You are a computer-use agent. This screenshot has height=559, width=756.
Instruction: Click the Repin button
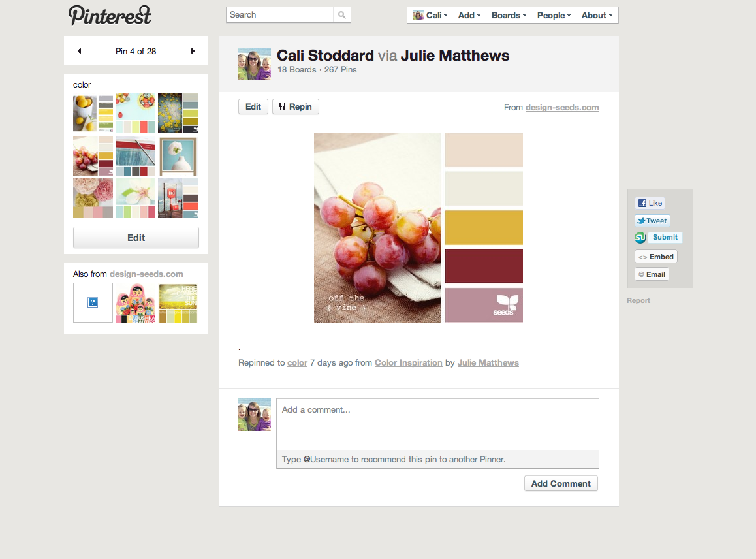pos(296,106)
